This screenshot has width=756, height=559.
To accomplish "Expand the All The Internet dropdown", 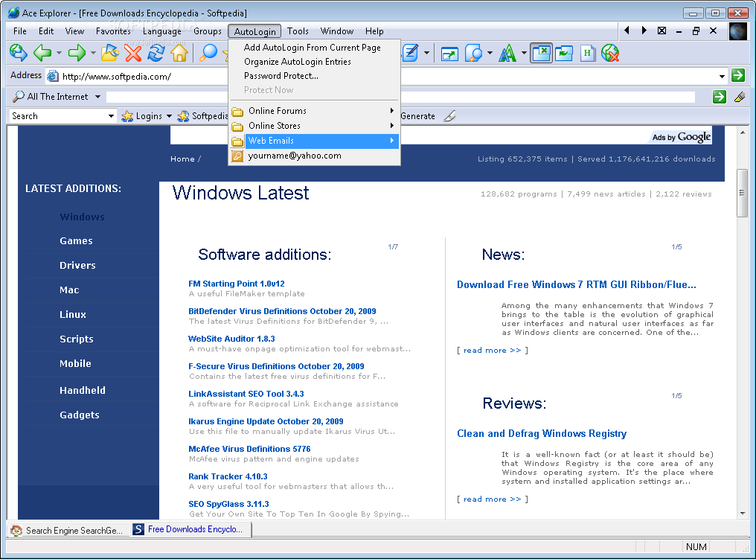I will (x=98, y=97).
